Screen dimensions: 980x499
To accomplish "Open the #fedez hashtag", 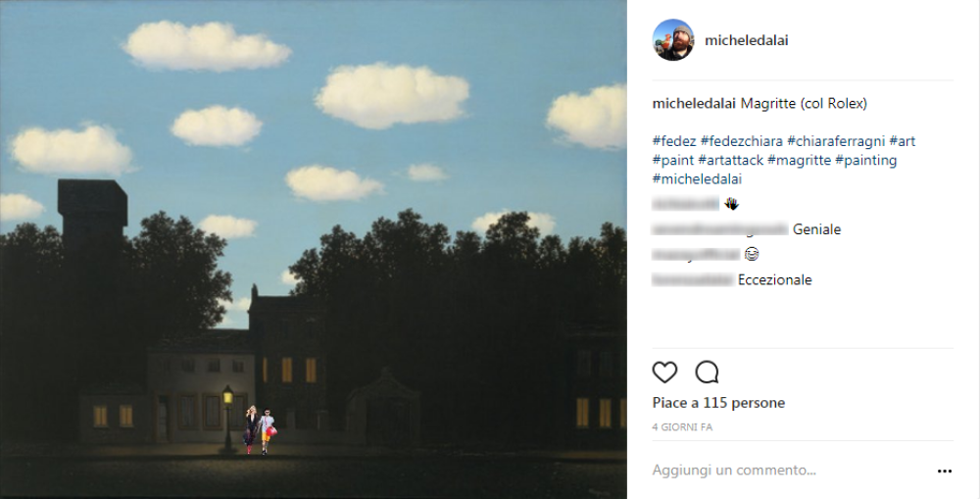I will click(x=674, y=142).
